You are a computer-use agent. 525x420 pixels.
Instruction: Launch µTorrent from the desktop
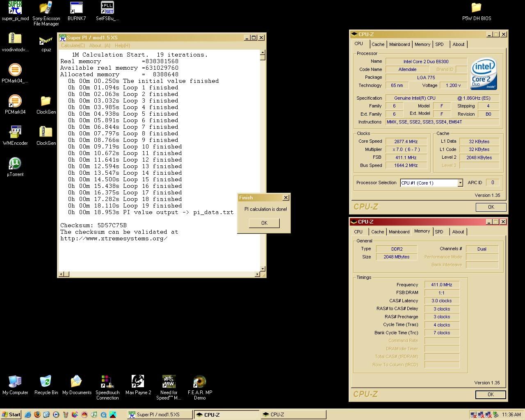[15, 164]
